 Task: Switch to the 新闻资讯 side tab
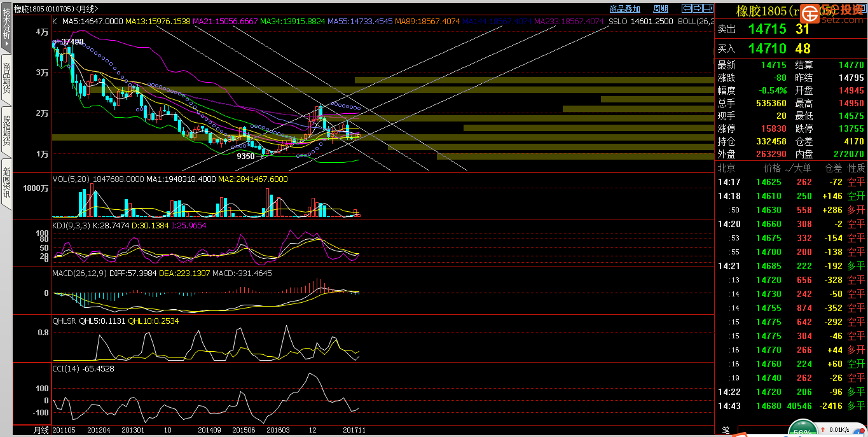coord(6,183)
